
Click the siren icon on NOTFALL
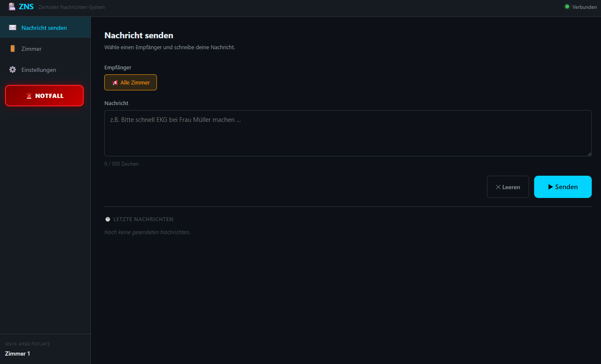pos(29,96)
